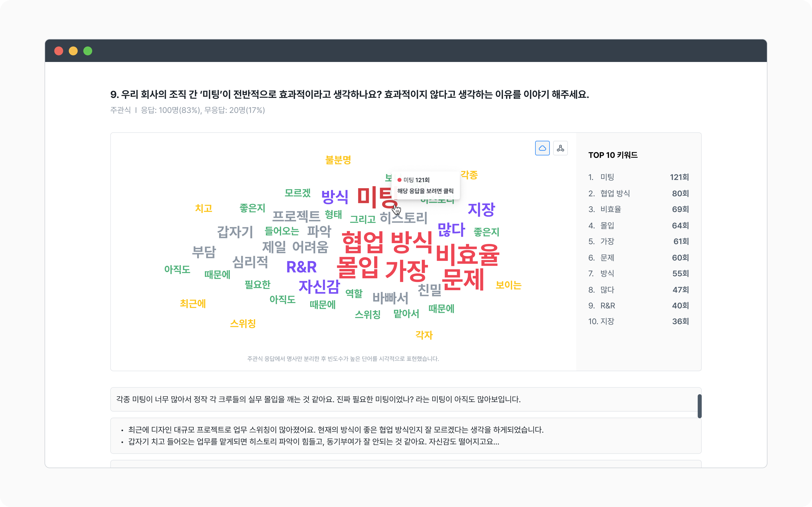Click the green zoom button in window controls
This screenshot has width=812, height=507.
88,51
